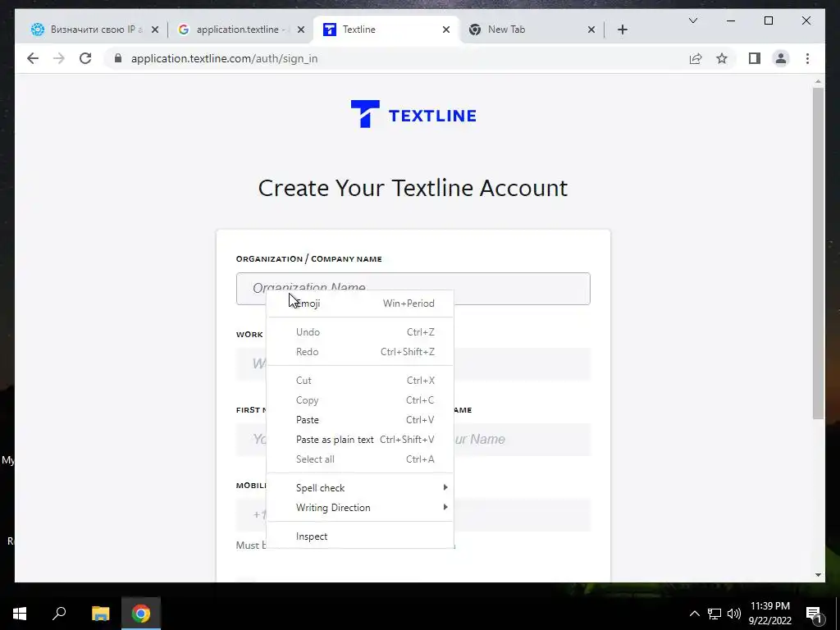Reload the Textline sign-in page
Screen dimensions: 840x630
point(85,58)
